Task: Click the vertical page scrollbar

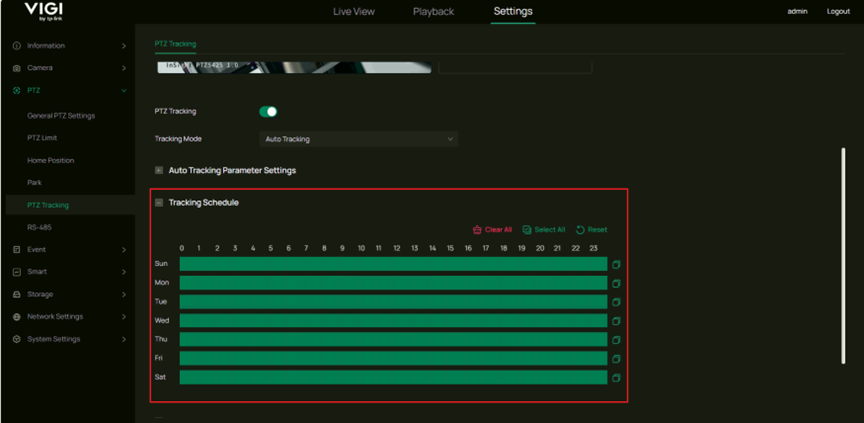Action: tap(843, 256)
